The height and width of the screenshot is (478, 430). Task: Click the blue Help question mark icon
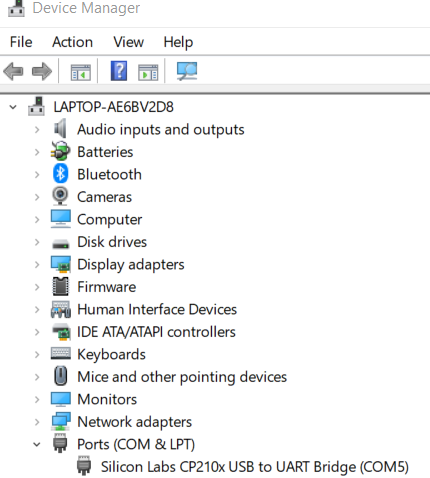(x=119, y=71)
